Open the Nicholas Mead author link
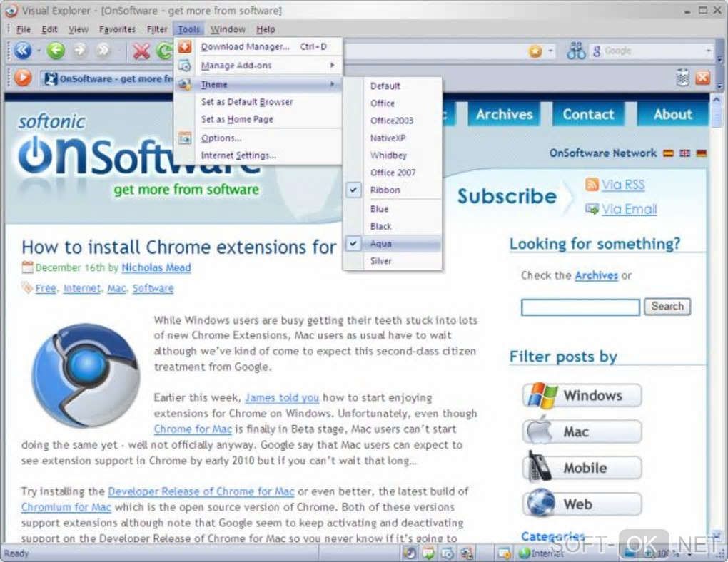This screenshot has height=562, width=728. 156,267
